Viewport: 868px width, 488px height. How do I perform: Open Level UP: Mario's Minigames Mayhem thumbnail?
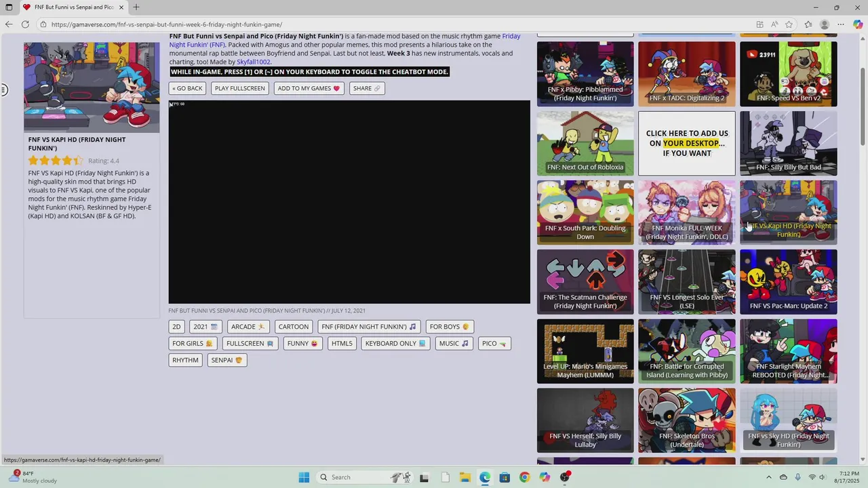coord(585,351)
